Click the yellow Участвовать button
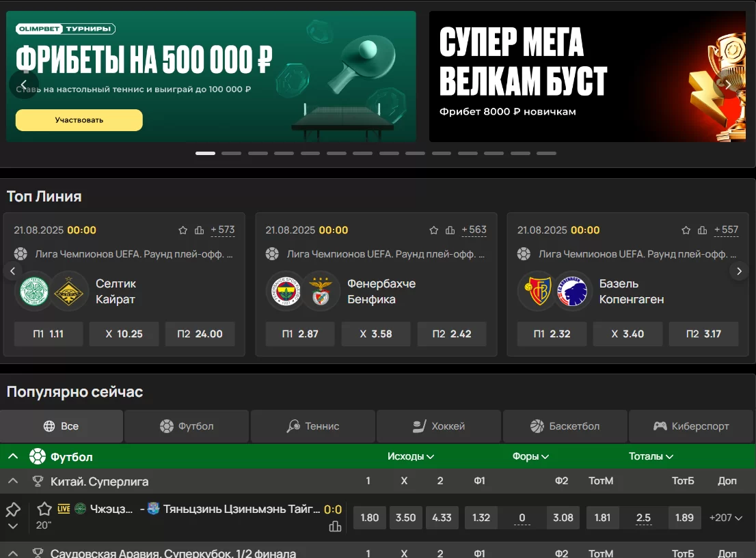756x558 pixels. point(79,120)
